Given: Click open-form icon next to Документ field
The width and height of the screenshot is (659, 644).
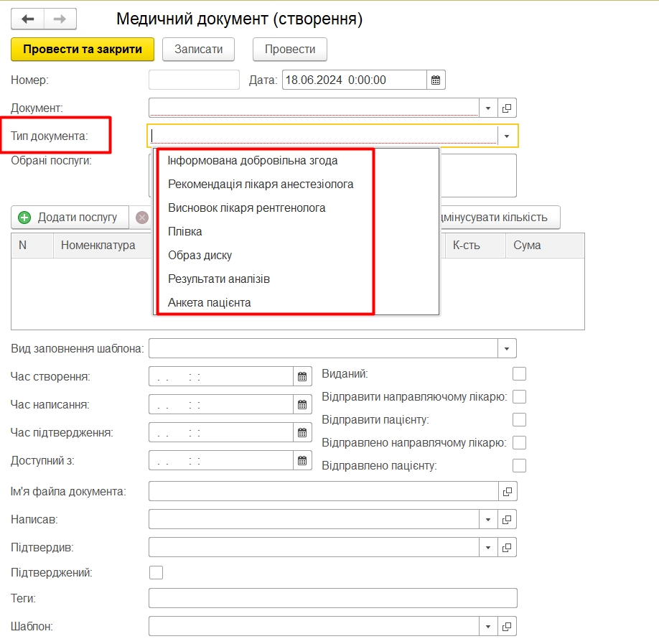Looking at the screenshot, I should pos(507,108).
